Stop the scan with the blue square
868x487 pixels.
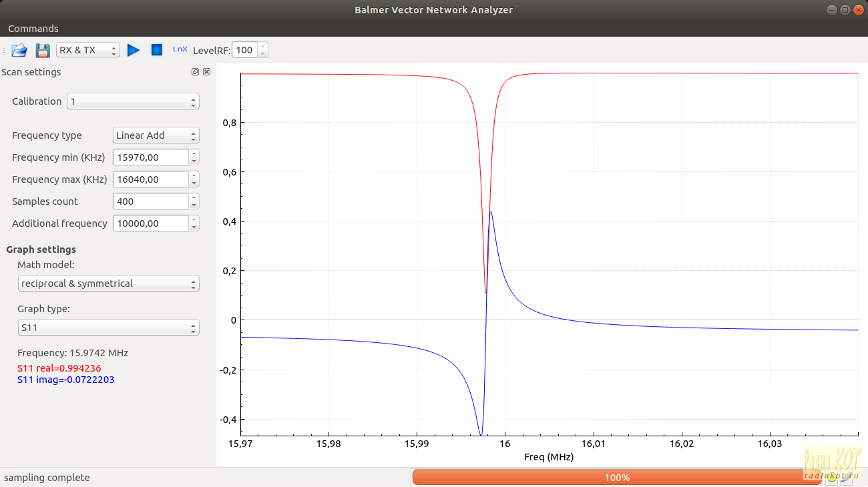(157, 50)
